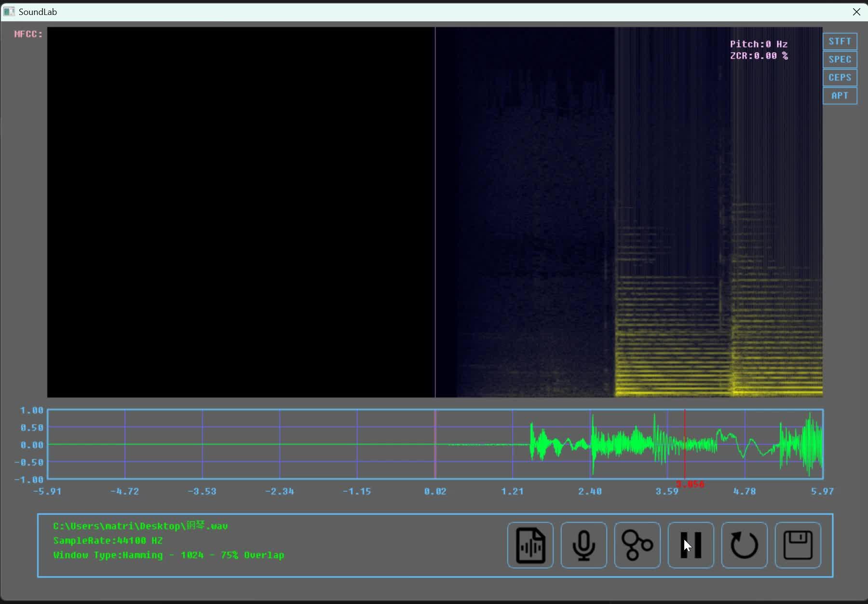Click the 4.78 time axis label
The width and height of the screenshot is (868, 604).
coord(745,491)
